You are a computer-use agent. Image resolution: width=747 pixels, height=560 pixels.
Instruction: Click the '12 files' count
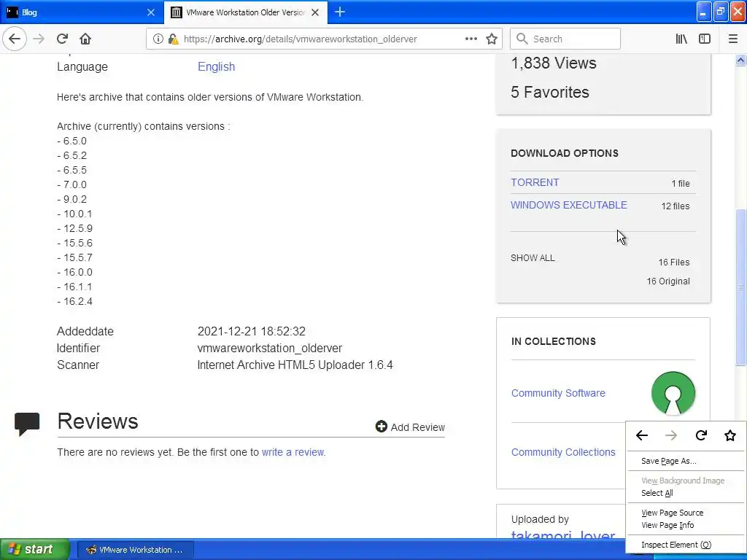point(675,206)
